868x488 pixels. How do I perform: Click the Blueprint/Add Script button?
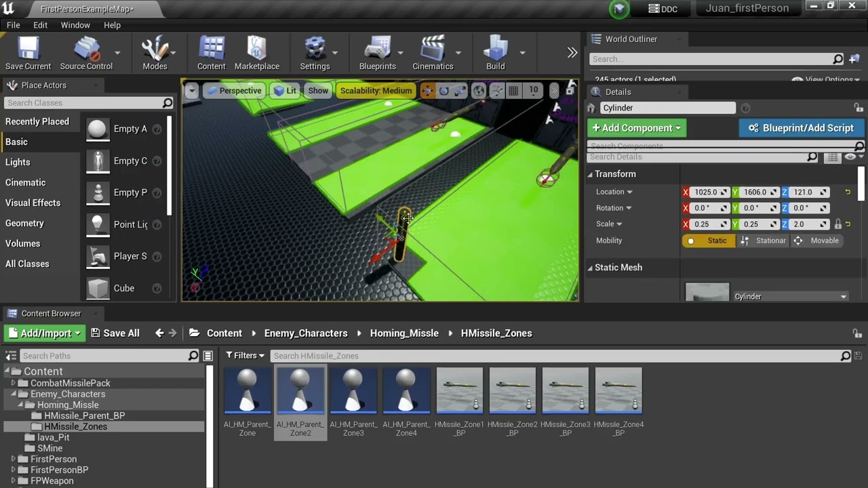click(x=800, y=128)
